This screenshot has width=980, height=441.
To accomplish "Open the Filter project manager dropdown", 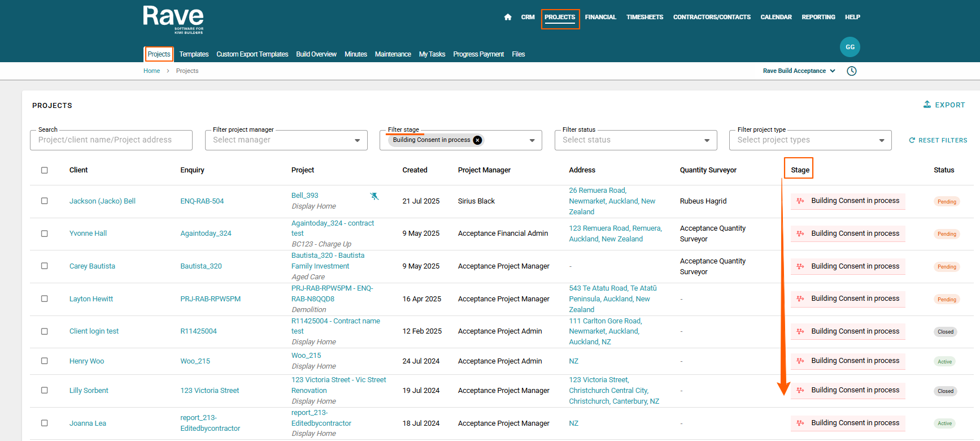I will [x=286, y=140].
